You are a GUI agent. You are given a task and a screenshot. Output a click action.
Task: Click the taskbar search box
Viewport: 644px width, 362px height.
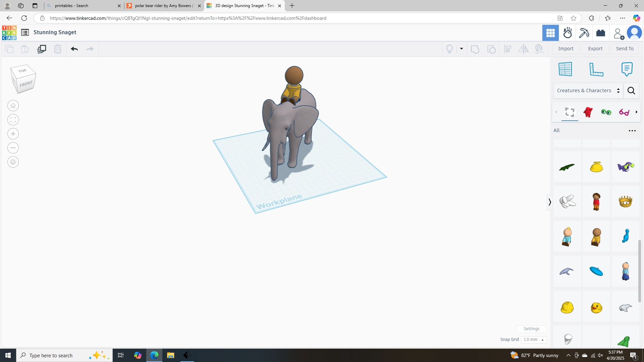point(64,355)
